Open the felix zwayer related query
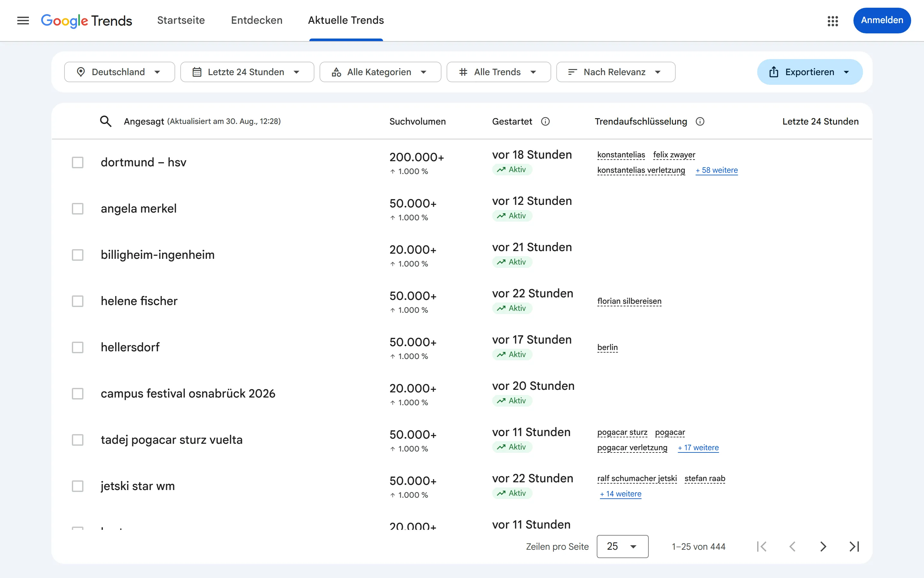The width and height of the screenshot is (924, 578). [x=674, y=155]
